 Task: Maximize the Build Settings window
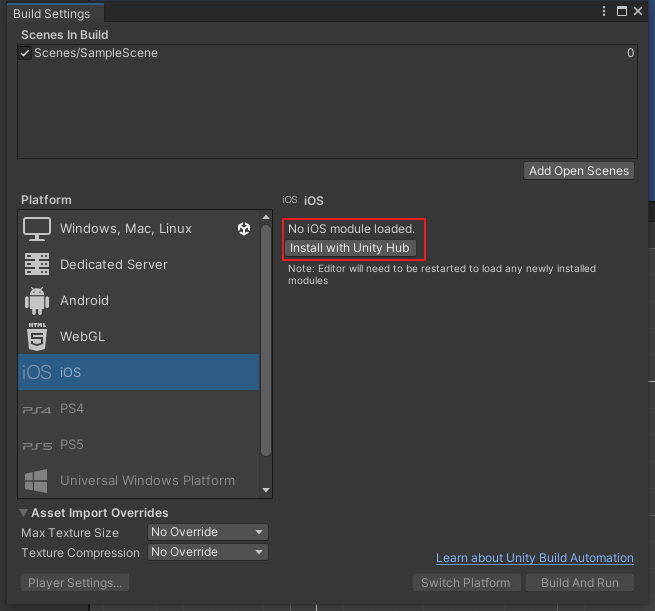pos(622,11)
